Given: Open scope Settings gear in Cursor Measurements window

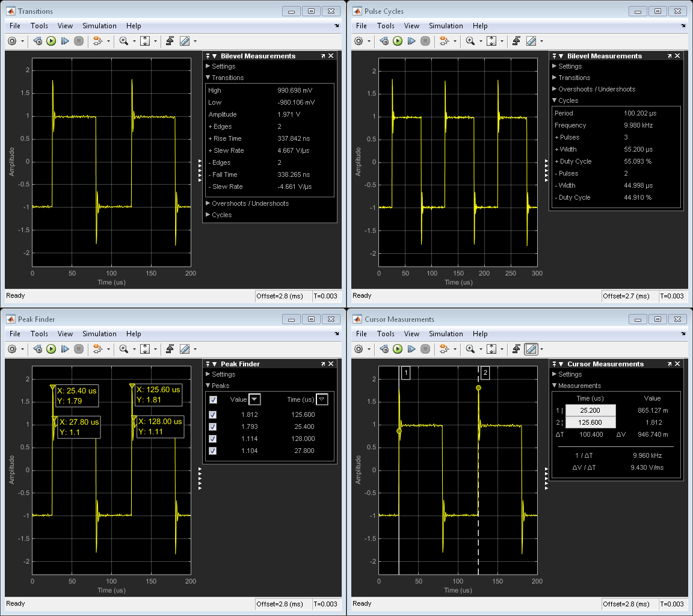Looking at the screenshot, I should pyautogui.click(x=360, y=349).
